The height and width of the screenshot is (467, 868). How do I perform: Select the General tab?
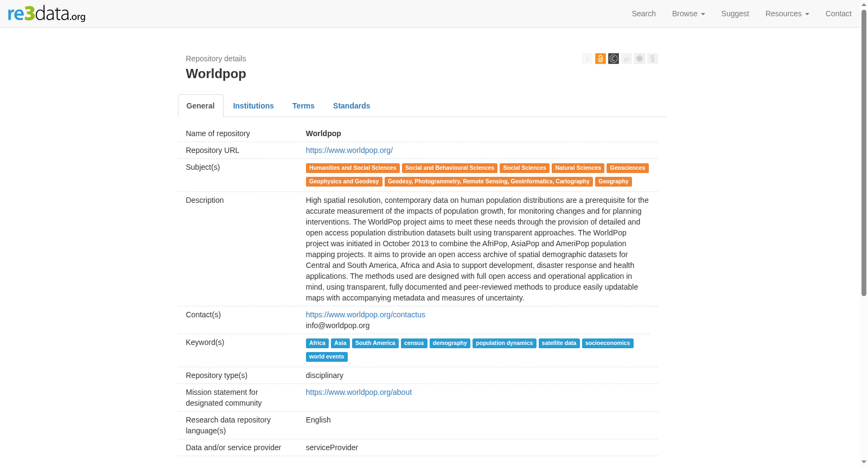click(x=201, y=106)
